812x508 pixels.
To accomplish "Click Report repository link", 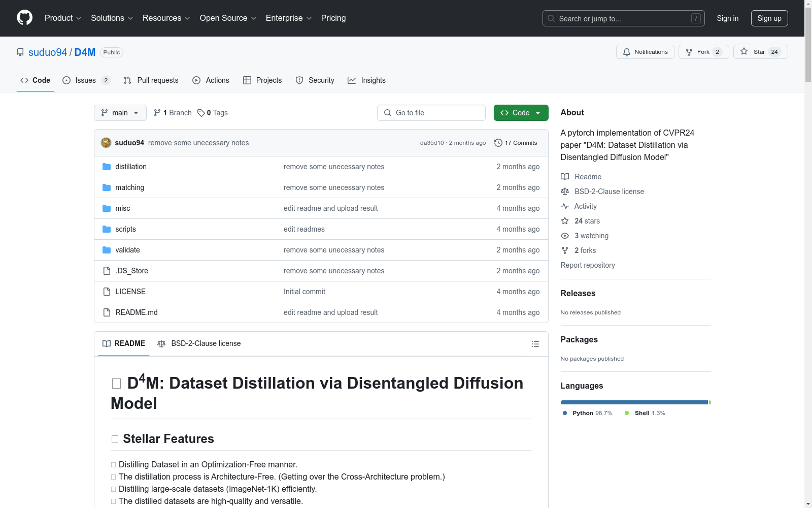I will (x=588, y=265).
